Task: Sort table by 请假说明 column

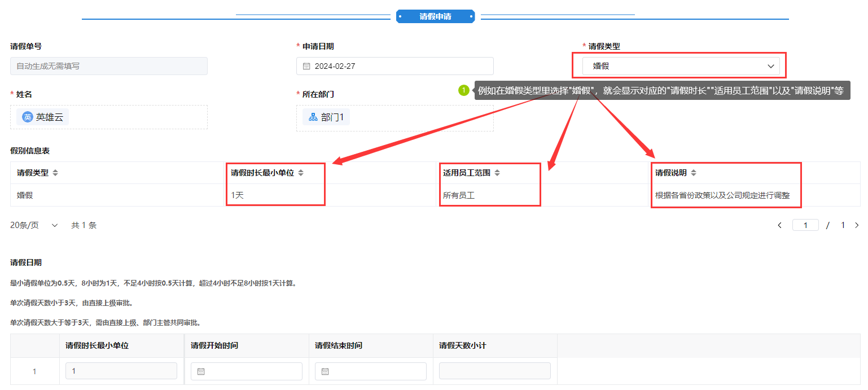Action: pos(694,173)
